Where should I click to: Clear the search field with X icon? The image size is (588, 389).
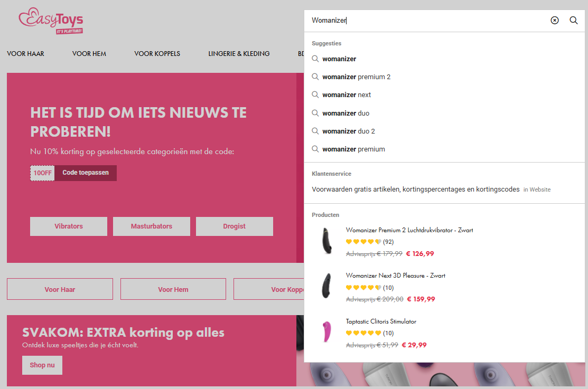554,20
